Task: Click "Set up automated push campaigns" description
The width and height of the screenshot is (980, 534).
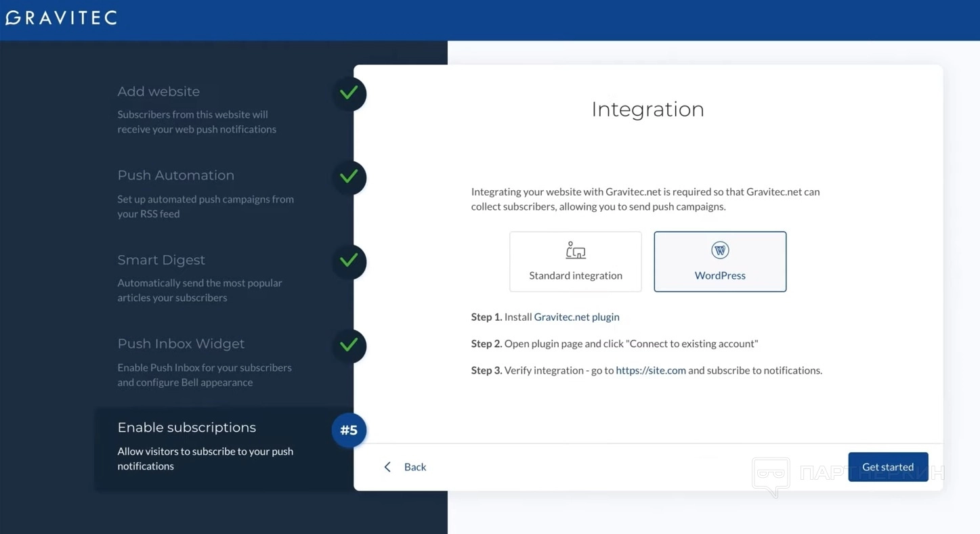Action: click(x=206, y=206)
